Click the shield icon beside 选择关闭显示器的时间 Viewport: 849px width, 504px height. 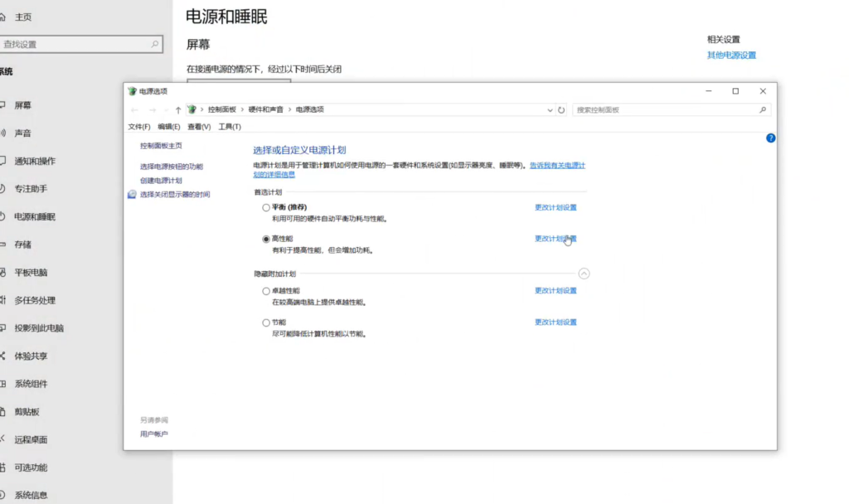tap(132, 194)
